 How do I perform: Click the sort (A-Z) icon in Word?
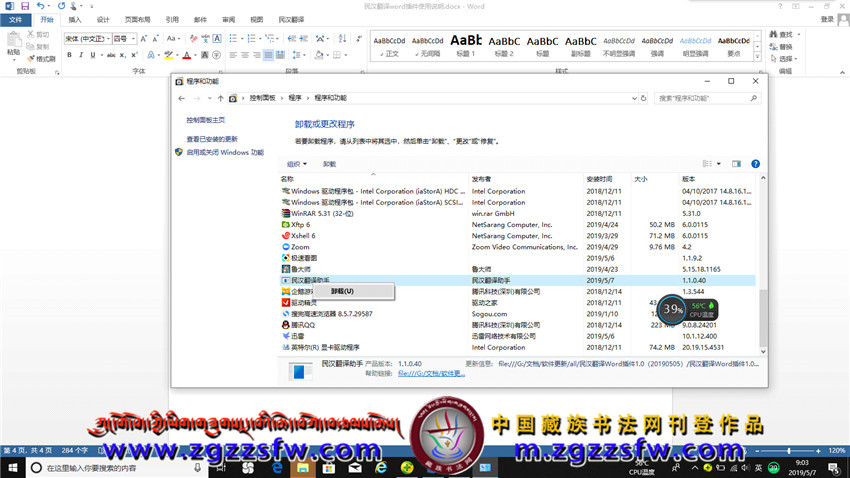click(x=342, y=38)
